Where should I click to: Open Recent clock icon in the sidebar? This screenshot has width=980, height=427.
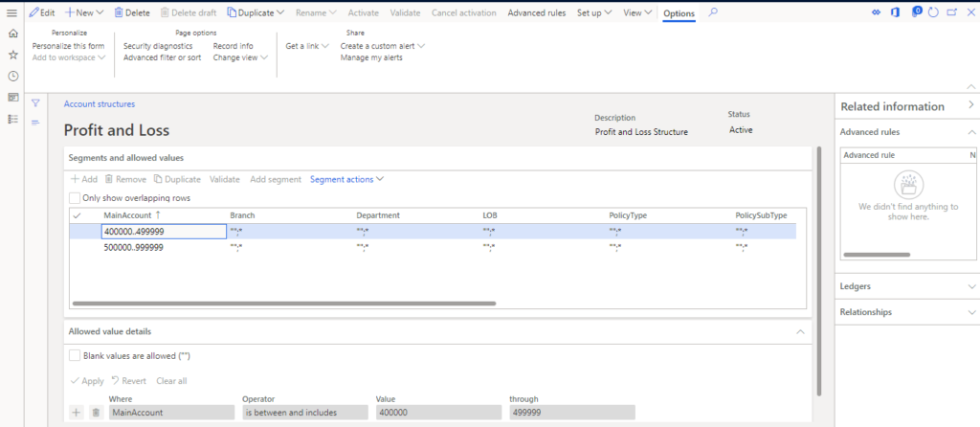(12, 76)
